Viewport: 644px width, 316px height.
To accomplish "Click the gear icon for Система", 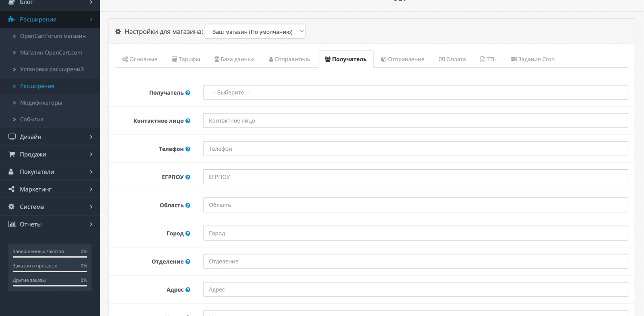I will (11, 206).
